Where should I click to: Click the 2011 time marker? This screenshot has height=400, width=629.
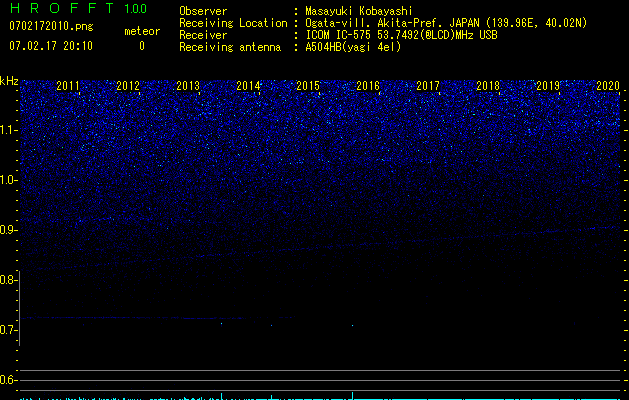coord(68,85)
